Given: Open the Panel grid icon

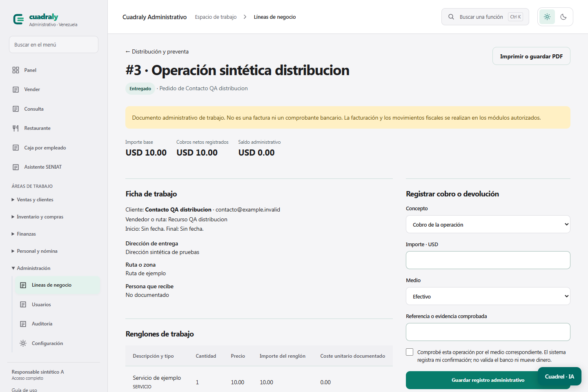Looking at the screenshot, I should (x=16, y=70).
